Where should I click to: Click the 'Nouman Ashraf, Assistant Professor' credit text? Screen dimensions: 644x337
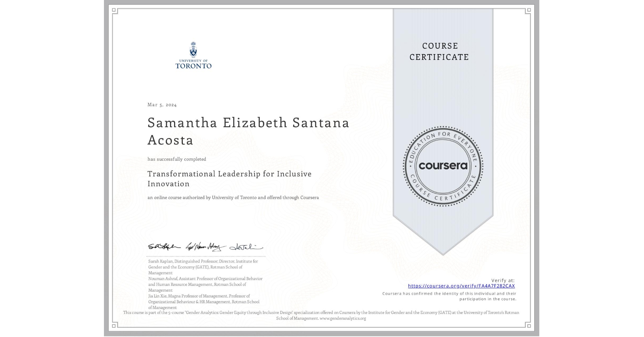coord(205,284)
